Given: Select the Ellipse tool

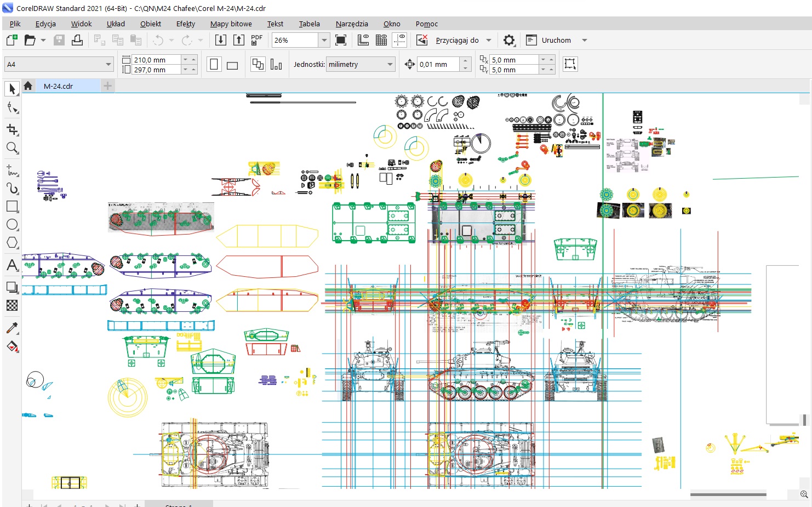Looking at the screenshot, I should tap(12, 225).
